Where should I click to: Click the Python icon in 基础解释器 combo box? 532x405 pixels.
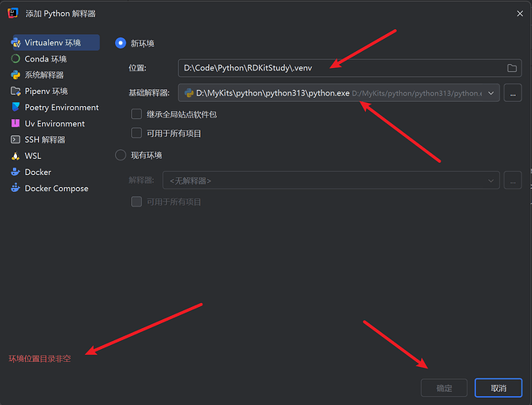tap(189, 92)
